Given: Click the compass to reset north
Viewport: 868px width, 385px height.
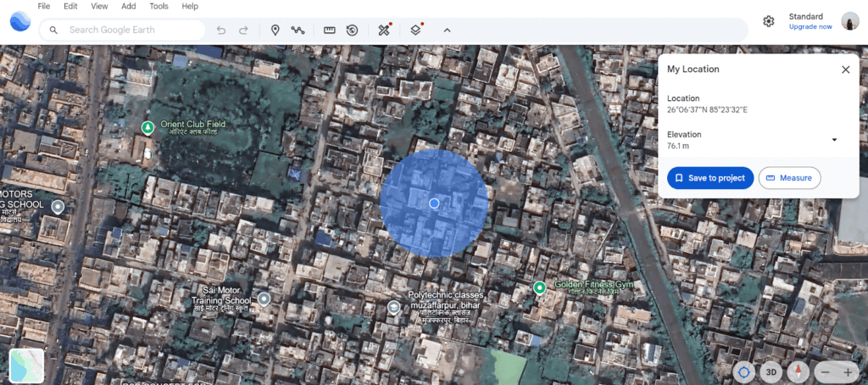Looking at the screenshot, I should [798, 371].
